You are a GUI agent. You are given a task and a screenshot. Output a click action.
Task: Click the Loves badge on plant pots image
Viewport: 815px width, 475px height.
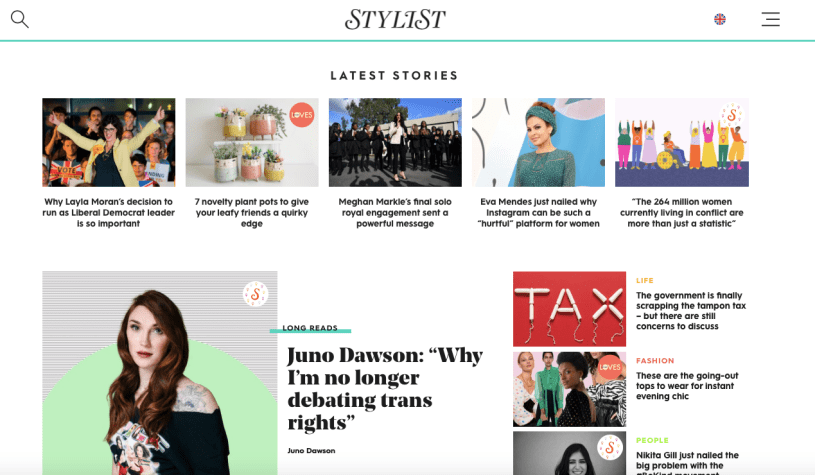pos(301,115)
